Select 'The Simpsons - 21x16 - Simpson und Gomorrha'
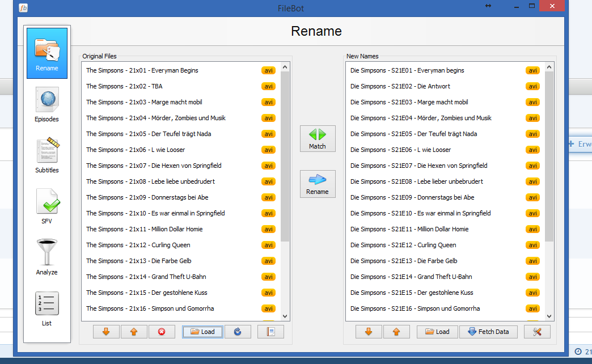Image resolution: width=592 pixels, height=364 pixels. (181, 308)
